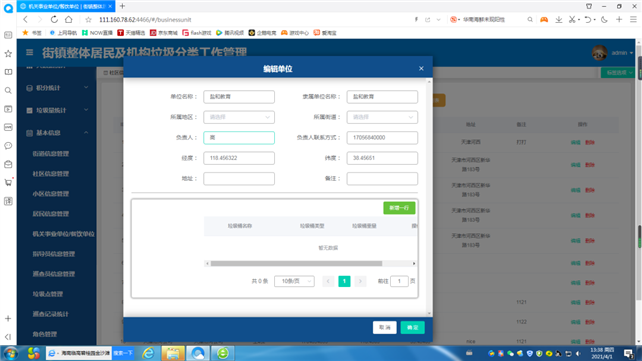This screenshot has height=361, width=642.
Task: Open search icon in browser sidebar
Action: point(8,90)
